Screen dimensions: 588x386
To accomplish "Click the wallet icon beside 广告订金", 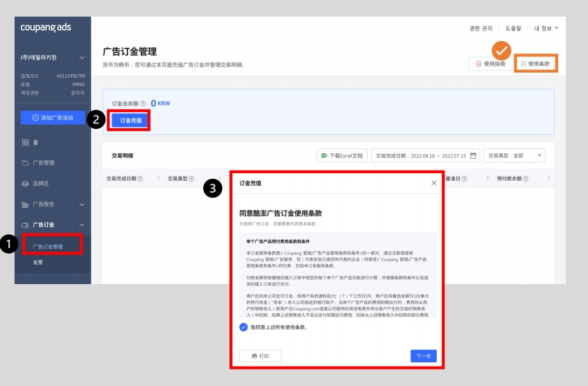I will pos(25,225).
